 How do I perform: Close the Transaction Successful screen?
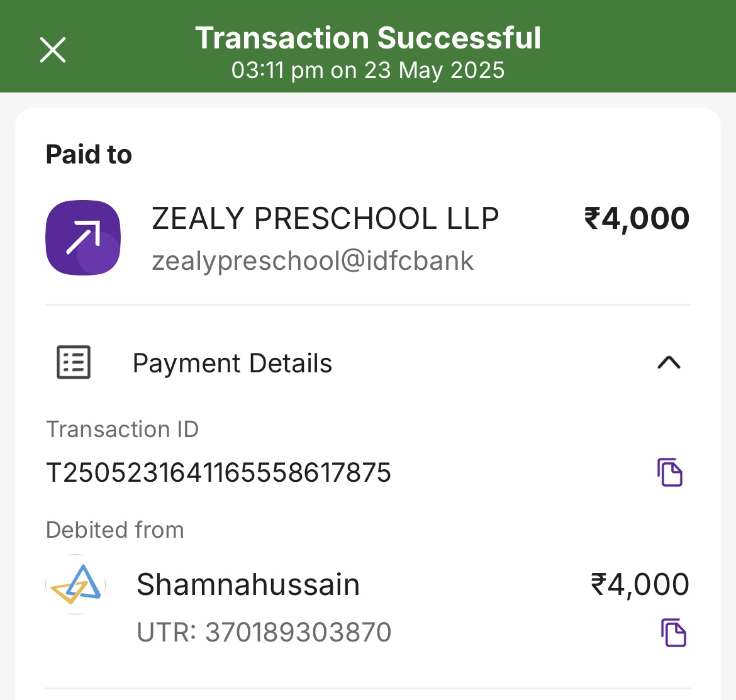[53, 50]
